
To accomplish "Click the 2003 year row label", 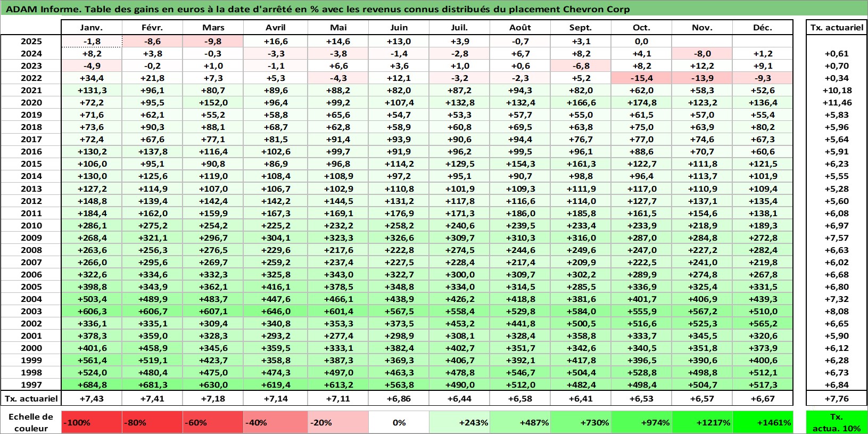I will click(x=31, y=311).
